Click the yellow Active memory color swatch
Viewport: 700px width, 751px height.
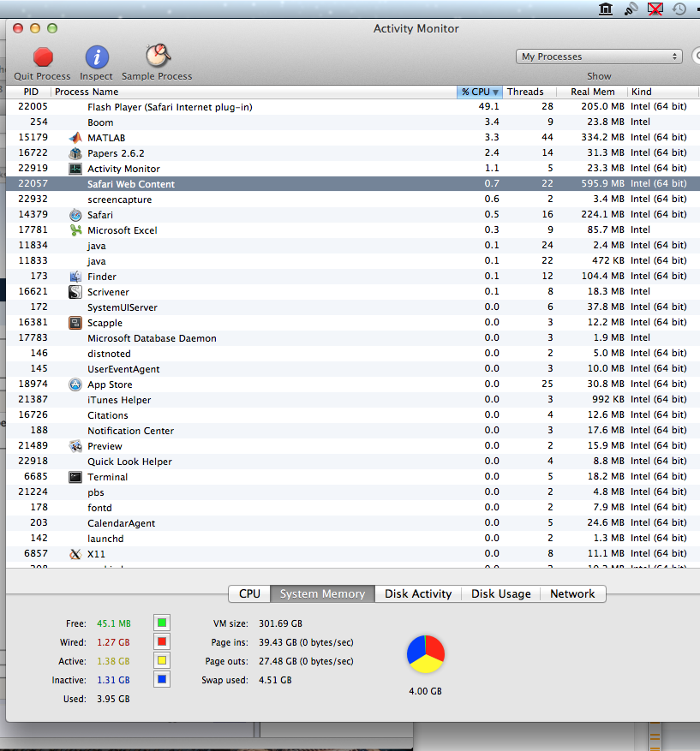click(x=162, y=660)
